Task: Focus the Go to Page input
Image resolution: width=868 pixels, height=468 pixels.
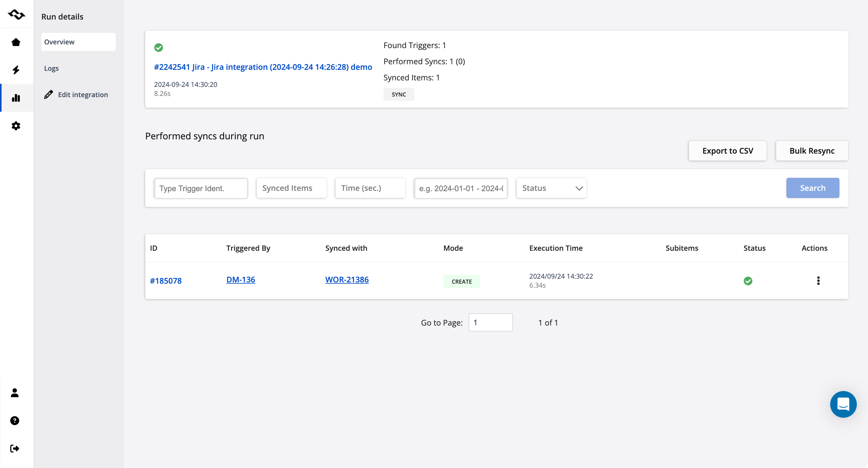Action: (x=490, y=323)
